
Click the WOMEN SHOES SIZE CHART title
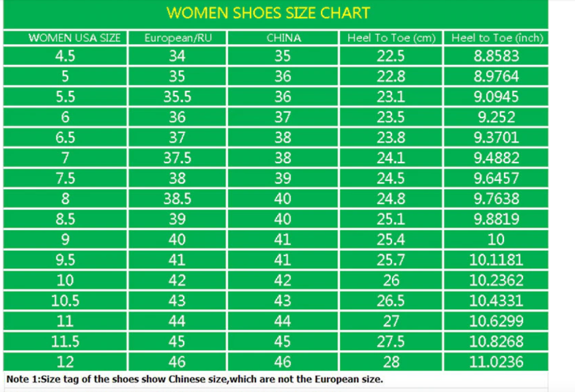268,13
